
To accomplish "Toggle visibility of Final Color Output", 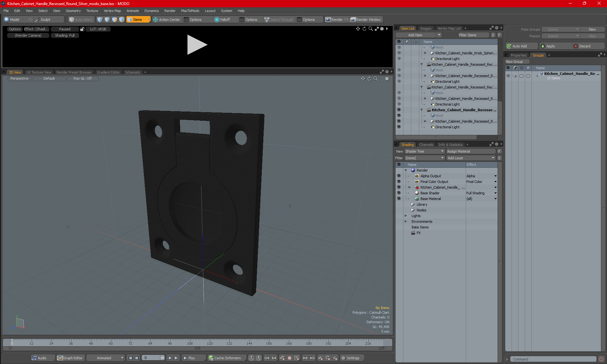I will point(399,182).
